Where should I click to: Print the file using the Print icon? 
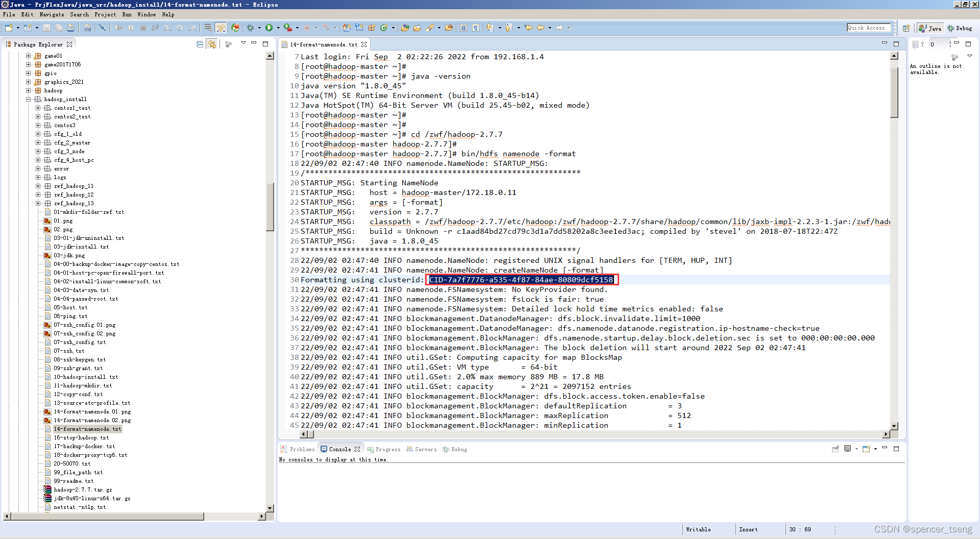click(71, 28)
